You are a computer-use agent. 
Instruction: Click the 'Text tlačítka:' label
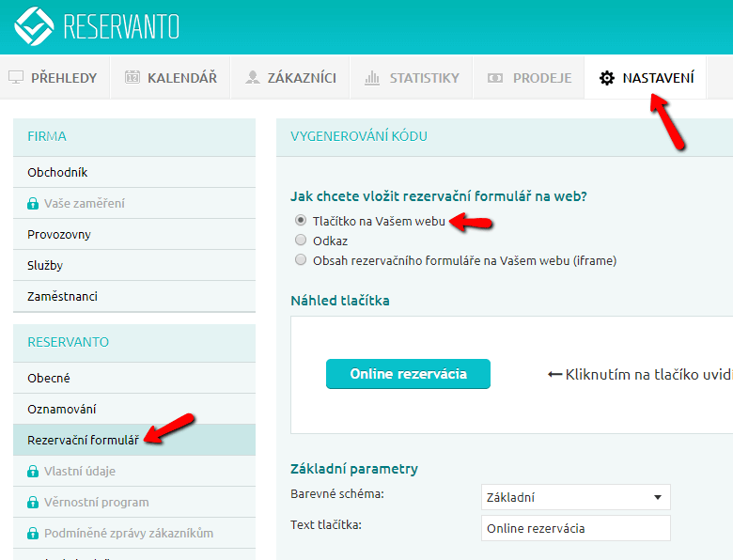326,524
